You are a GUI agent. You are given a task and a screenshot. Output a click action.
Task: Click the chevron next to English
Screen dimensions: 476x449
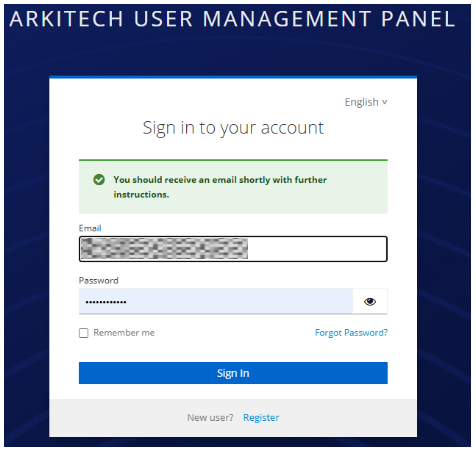tap(385, 102)
